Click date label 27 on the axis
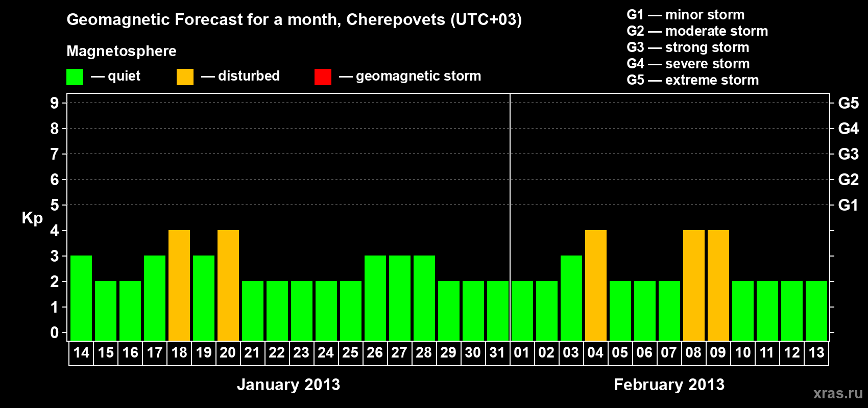This screenshot has width=868, height=408. click(x=399, y=353)
